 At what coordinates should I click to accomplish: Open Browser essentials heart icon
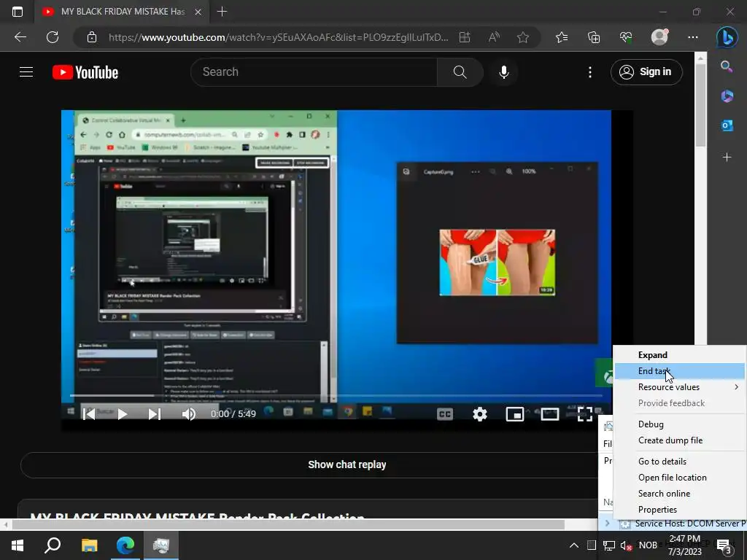click(626, 37)
